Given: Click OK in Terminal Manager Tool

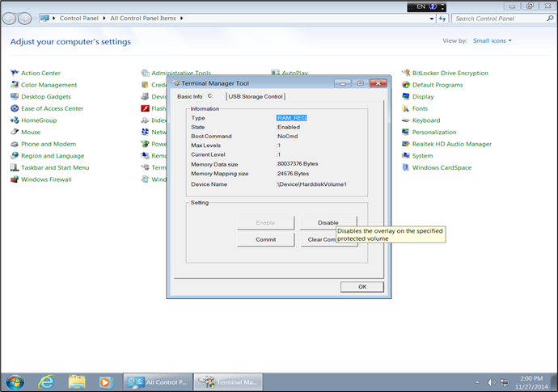Looking at the screenshot, I should click(x=361, y=286).
